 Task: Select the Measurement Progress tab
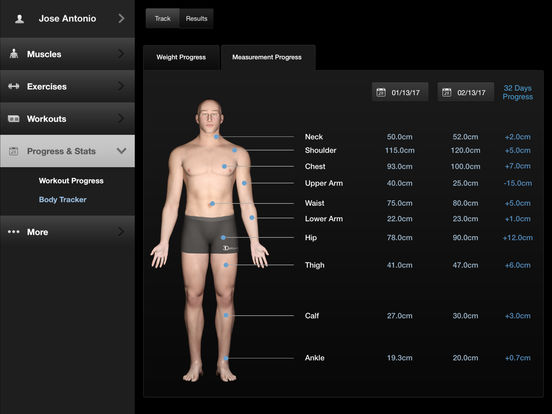click(267, 57)
